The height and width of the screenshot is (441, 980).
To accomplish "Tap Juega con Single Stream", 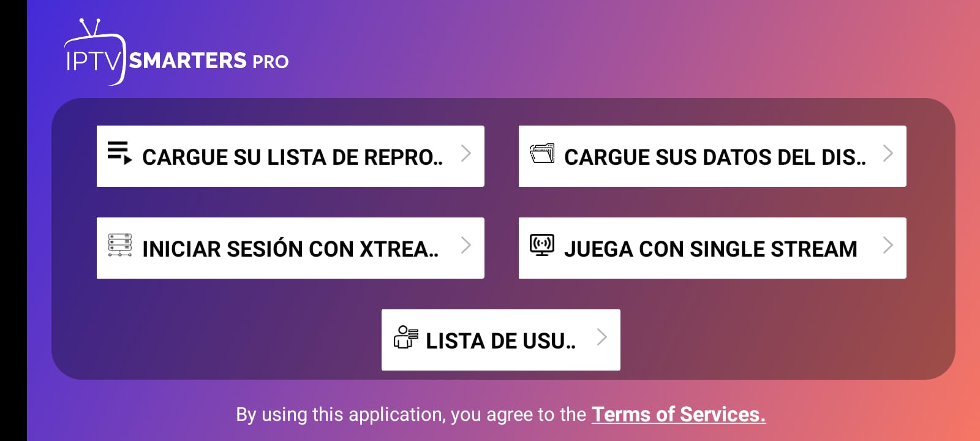I will click(x=712, y=248).
